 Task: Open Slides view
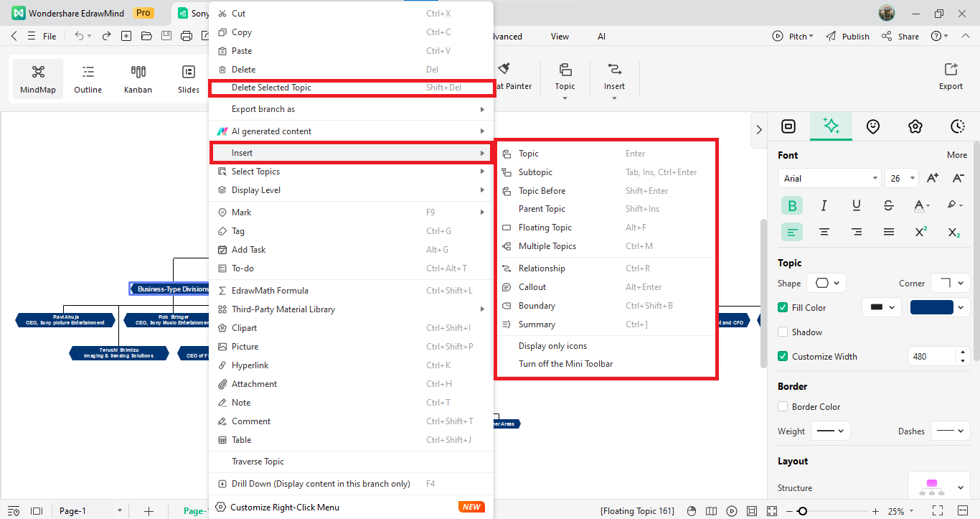(188, 79)
